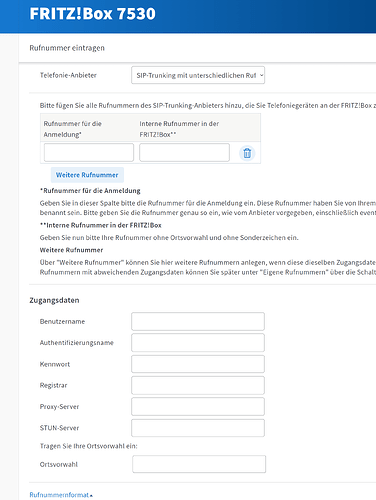Select the Proxy-Server input field
Image resolution: width=376 pixels, height=500 pixels.
coord(198,407)
